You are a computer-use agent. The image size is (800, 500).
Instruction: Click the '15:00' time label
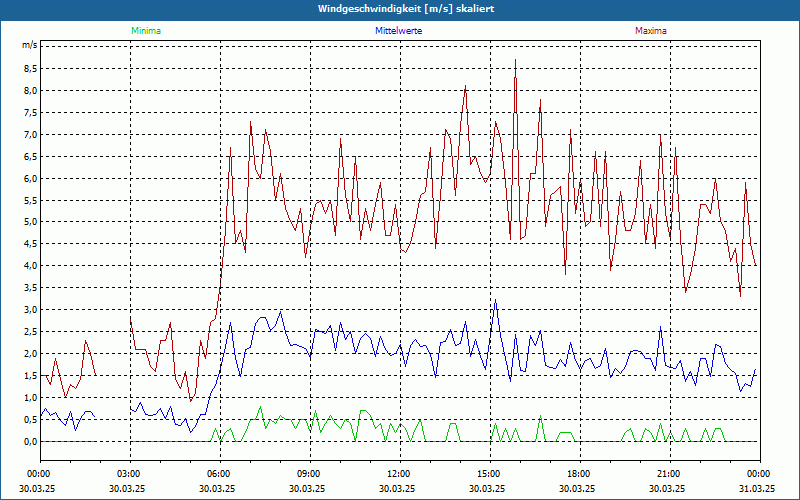[490, 474]
